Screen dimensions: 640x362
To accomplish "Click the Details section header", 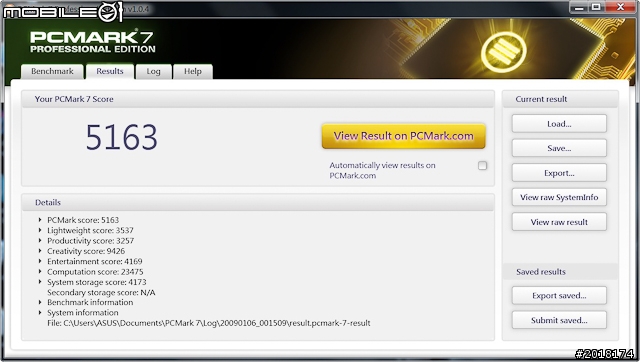I will pyautogui.click(x=258, y=202).
